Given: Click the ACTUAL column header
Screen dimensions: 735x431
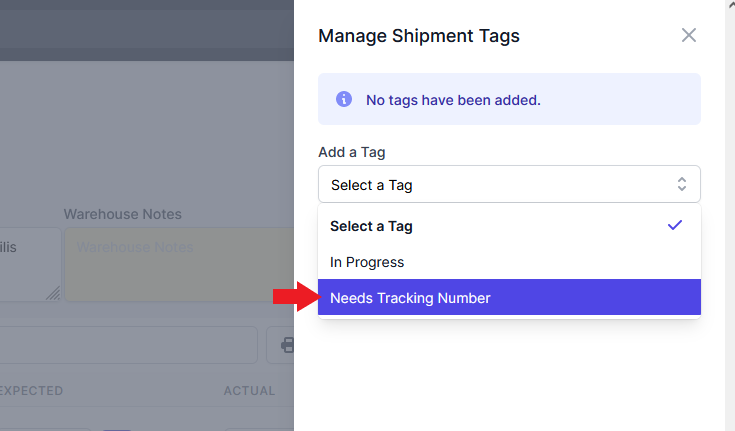Looking at the screenshot, I should [249, 391].
